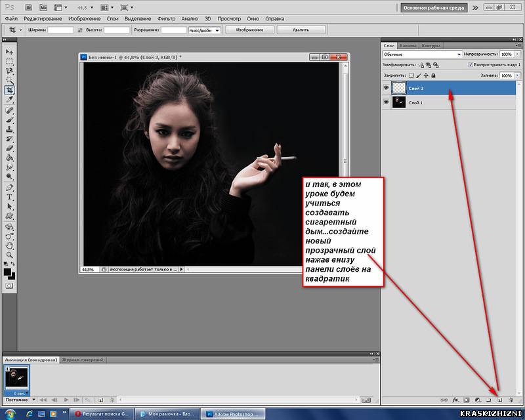The width and height of the screenshot is (525, 420).
Task: Open the Windows Start menu
Action: click(10, 414)
